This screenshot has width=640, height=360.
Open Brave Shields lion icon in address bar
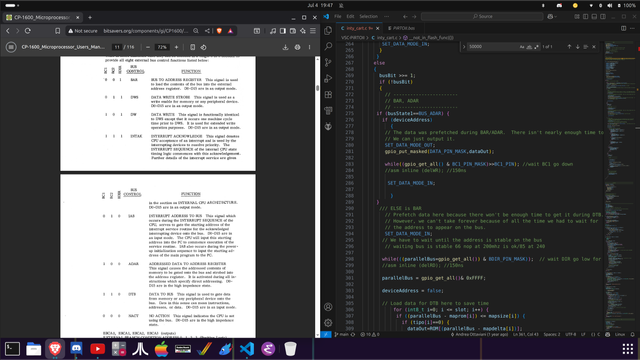tap(219, 31)
